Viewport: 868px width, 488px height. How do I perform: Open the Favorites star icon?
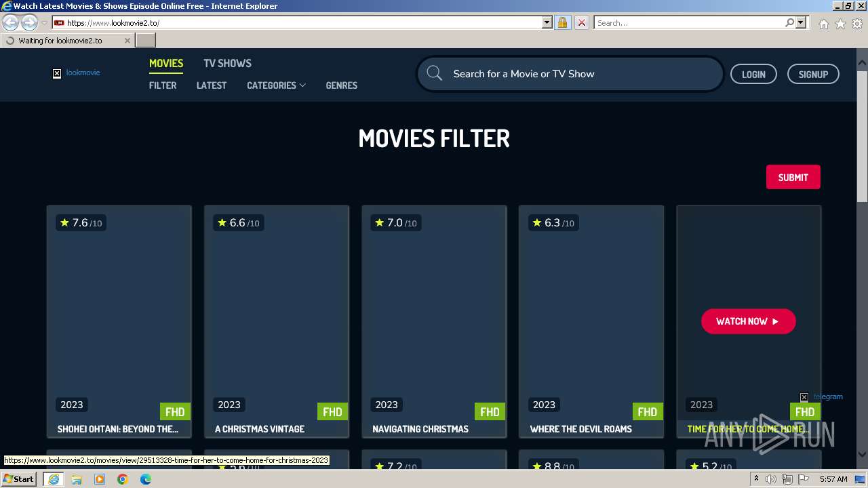coord(840,24)
